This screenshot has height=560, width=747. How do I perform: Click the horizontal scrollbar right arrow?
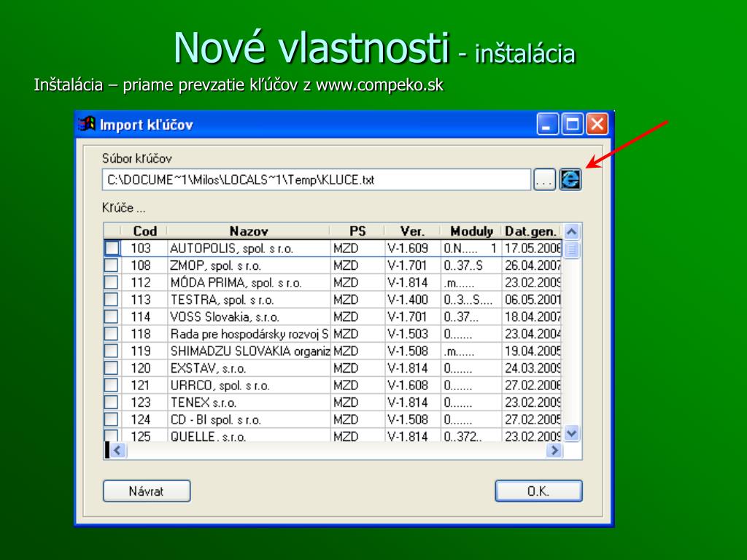pos(554,451)
